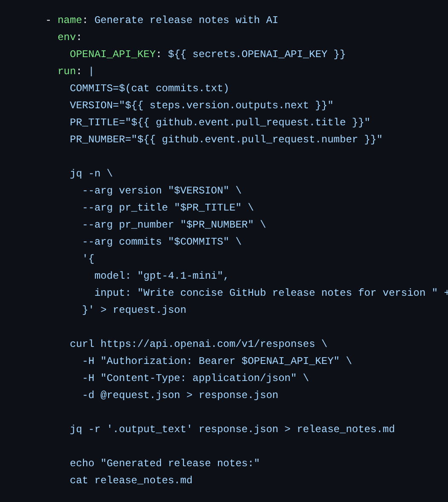Click the "$COMMITS" argument value
Viewport: 448px width, 502px height.
point(198,241)
